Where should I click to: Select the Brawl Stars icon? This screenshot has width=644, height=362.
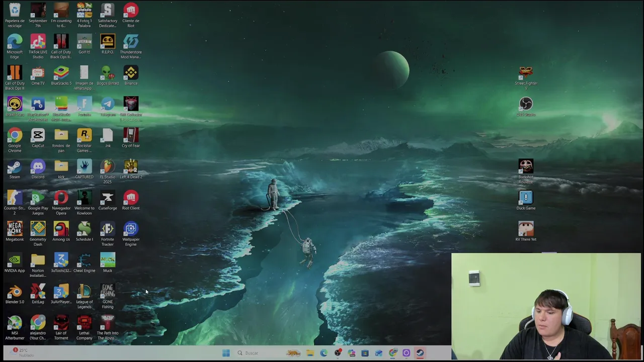point(15,107)
